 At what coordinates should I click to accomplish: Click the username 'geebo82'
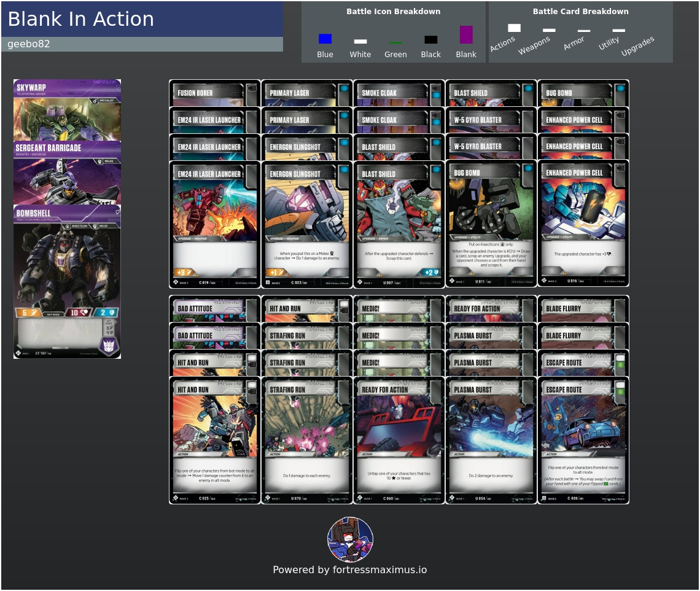tap(29, 44)
